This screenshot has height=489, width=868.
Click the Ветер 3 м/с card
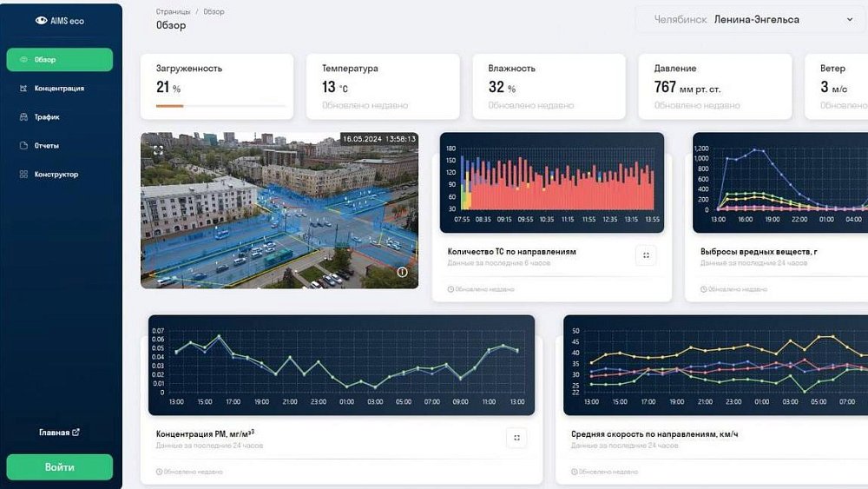[x=837, y=86]
